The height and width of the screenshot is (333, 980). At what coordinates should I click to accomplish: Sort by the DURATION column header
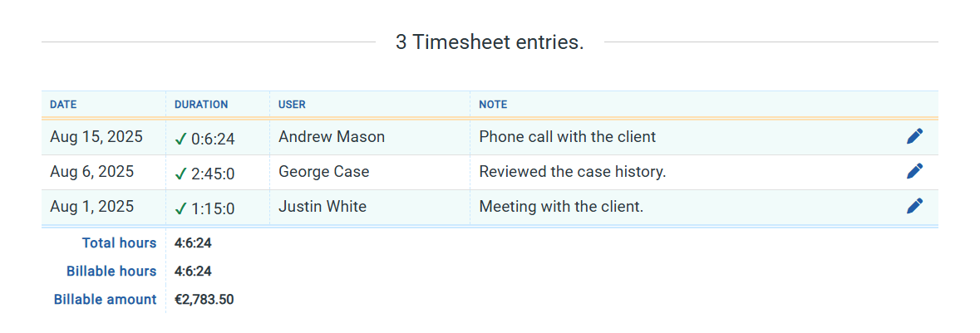(201, 105)
